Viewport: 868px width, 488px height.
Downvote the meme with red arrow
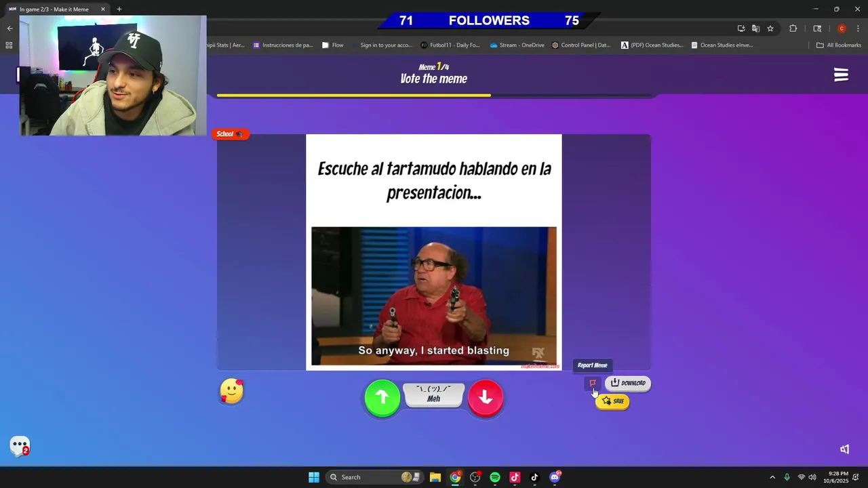(x=486, y=398)
